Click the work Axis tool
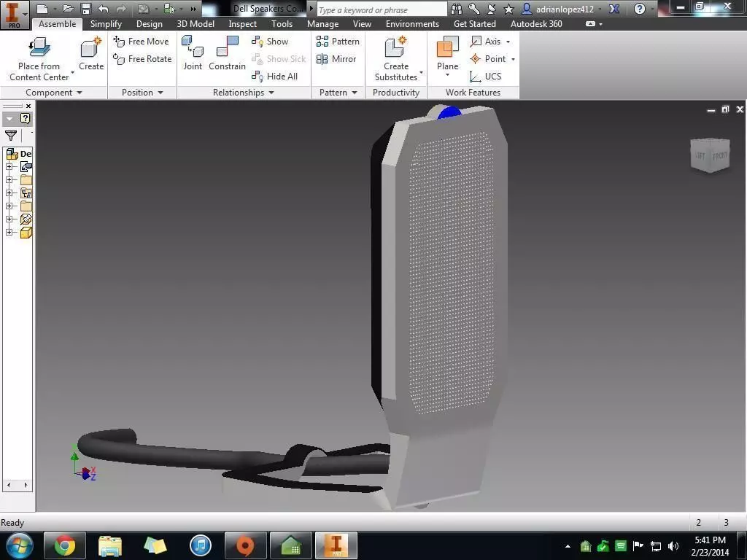 (x=485, y=42)
